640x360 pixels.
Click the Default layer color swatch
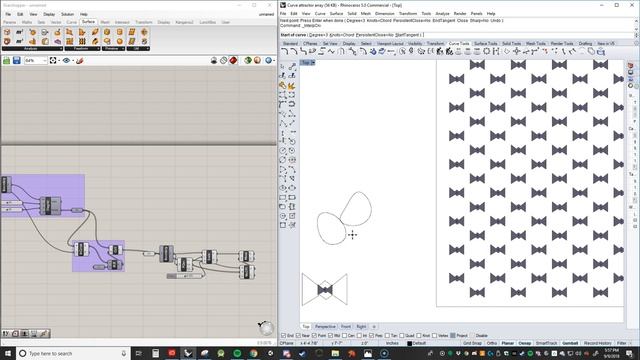point(409,343)
